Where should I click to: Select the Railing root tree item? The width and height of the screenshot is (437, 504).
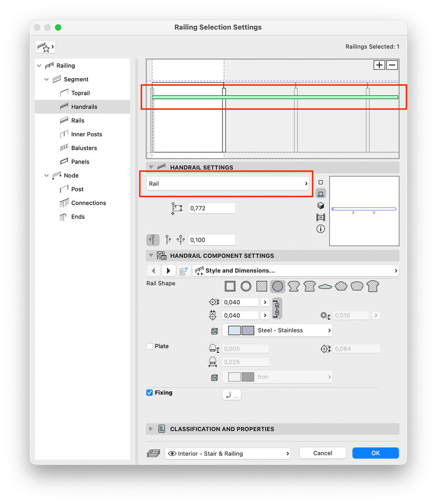coord(66,66)
